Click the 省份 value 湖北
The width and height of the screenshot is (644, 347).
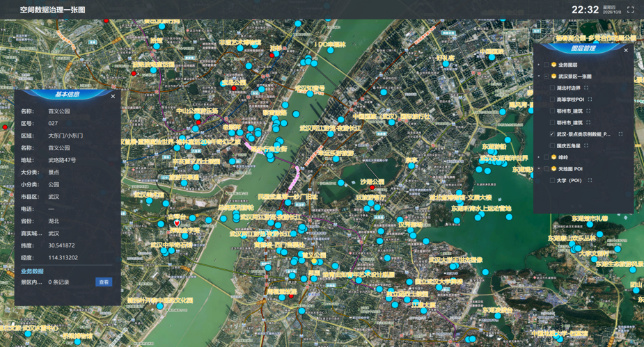click(54, 221)
